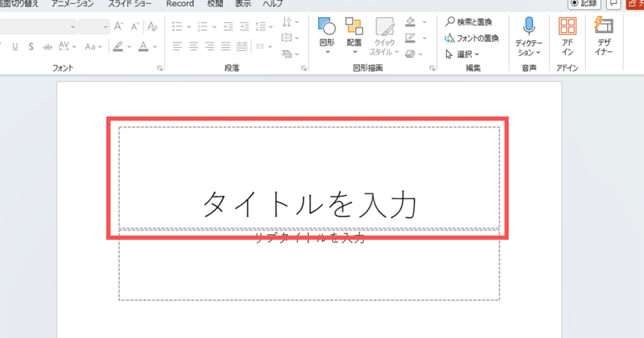Open shape effects menu
The width and height of the screenshot is (644, 338).
414,54
